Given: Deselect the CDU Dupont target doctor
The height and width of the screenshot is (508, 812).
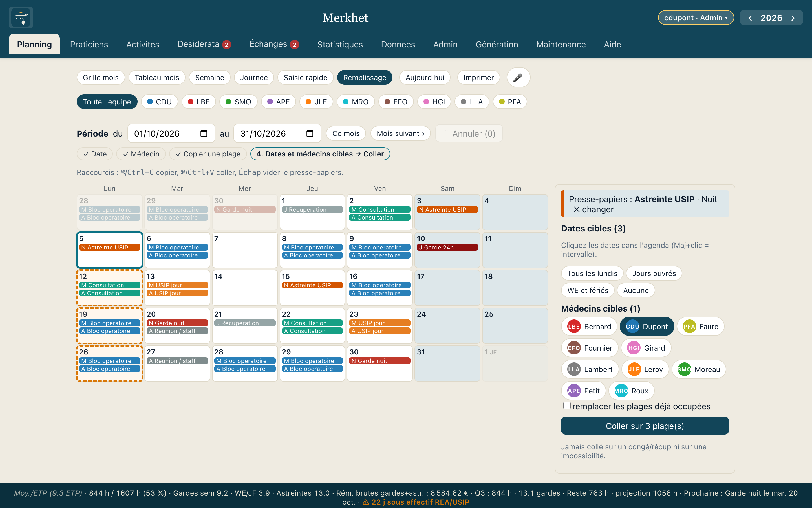Looking at the screenshot, I should [646, 326].
